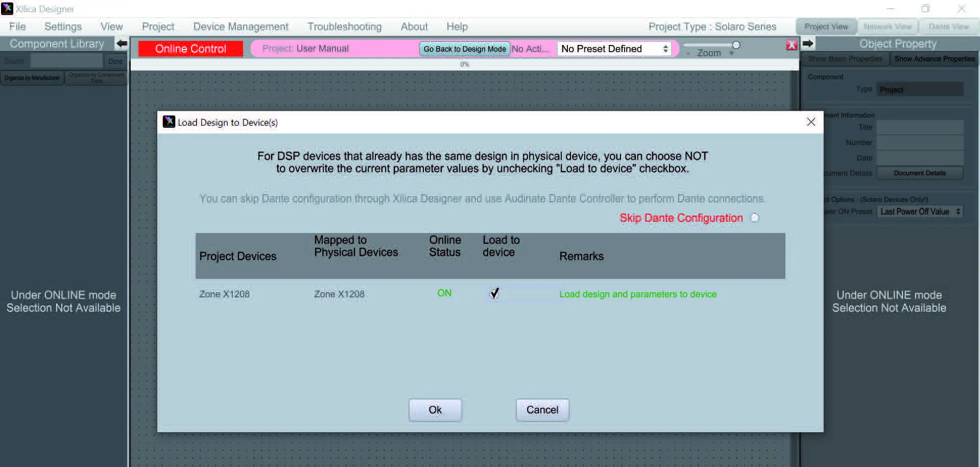Click Project Type : Solaro Series text
Screen dimensions: 980x467
(712, 27)
